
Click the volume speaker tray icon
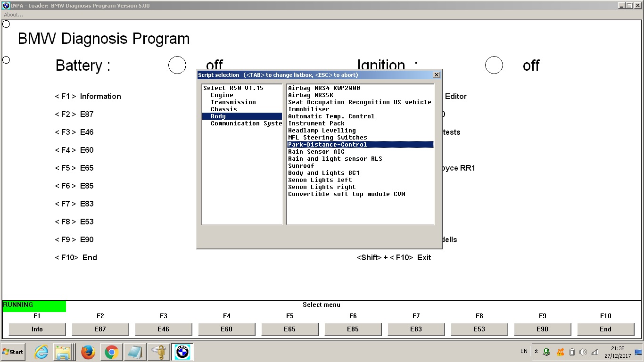click(x=583, y=352)
